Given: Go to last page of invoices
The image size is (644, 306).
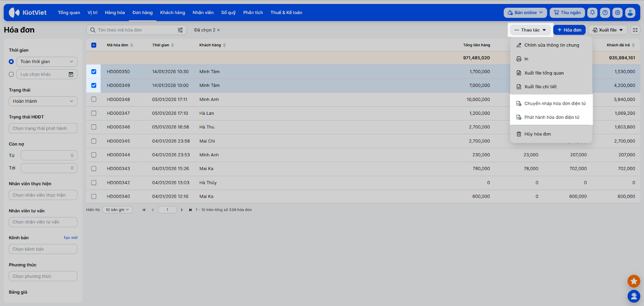Looking at the screenshot, I should (x=190, y=210).
